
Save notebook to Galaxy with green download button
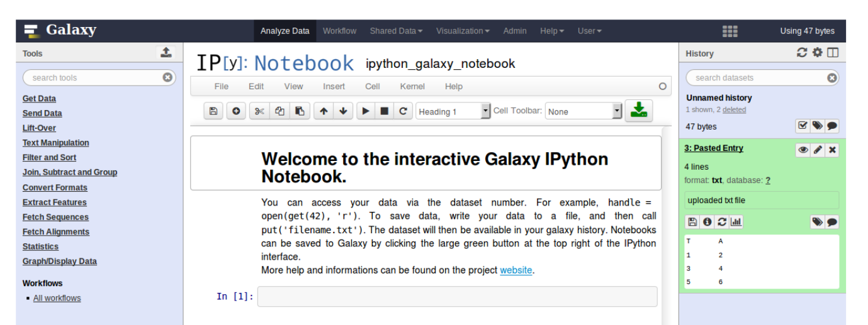(639, 111)
